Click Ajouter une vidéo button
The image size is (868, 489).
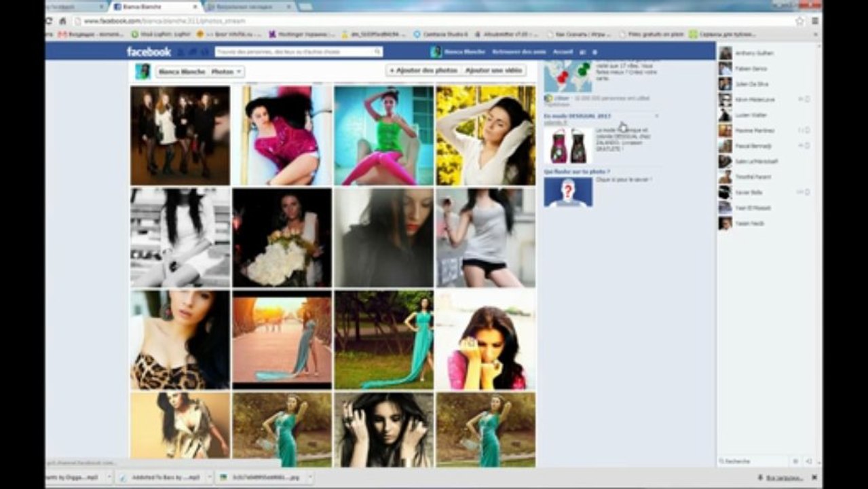coord(493,71)
